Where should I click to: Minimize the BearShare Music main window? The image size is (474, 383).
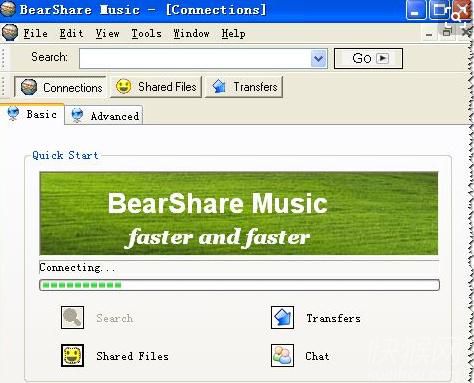(415, 10)
